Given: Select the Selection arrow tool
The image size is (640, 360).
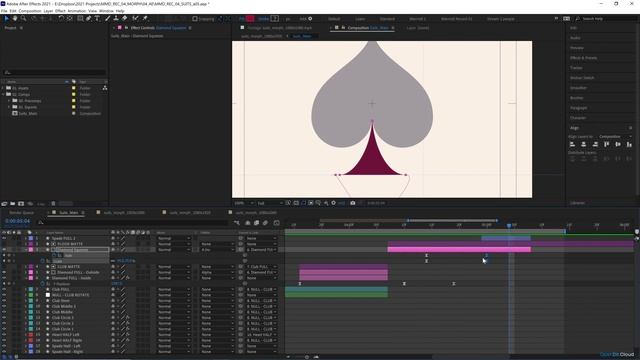Looking at the screenshot, I should coord(6,19).
